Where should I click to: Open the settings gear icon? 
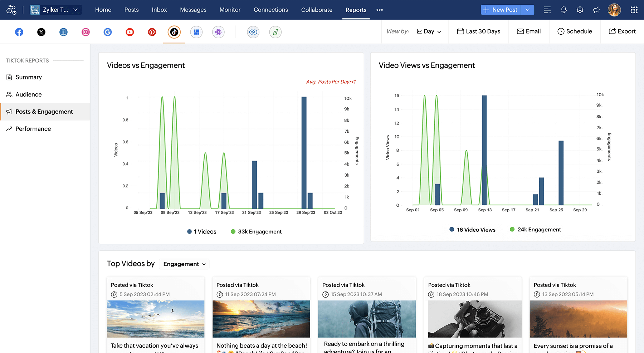[580, 10]
